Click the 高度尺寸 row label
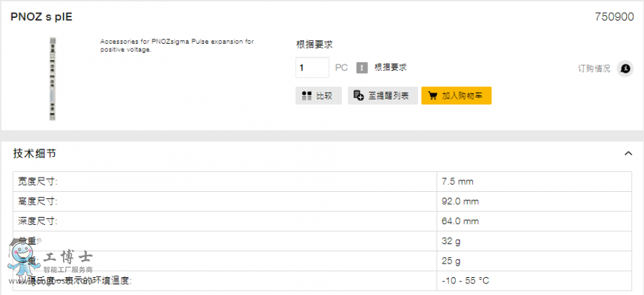Screen dimensions: 644x295 click(x=38, y=201)
